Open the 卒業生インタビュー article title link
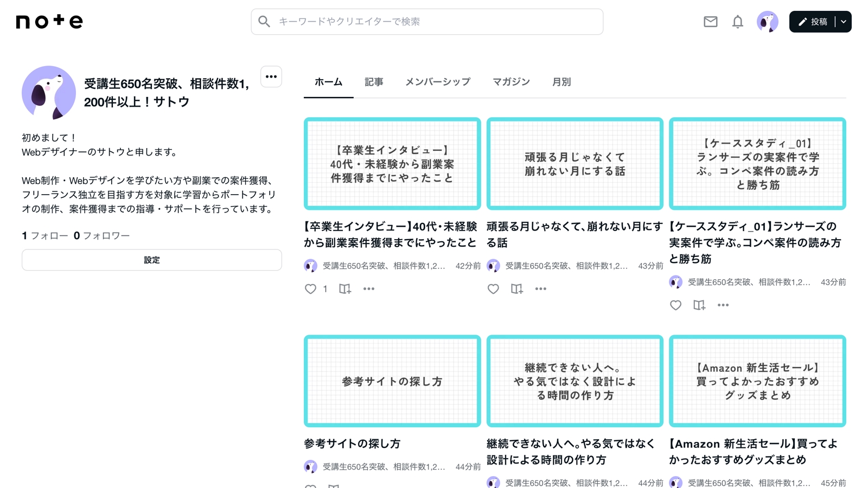This screenshot has width=868, height=488. point(391,234)
